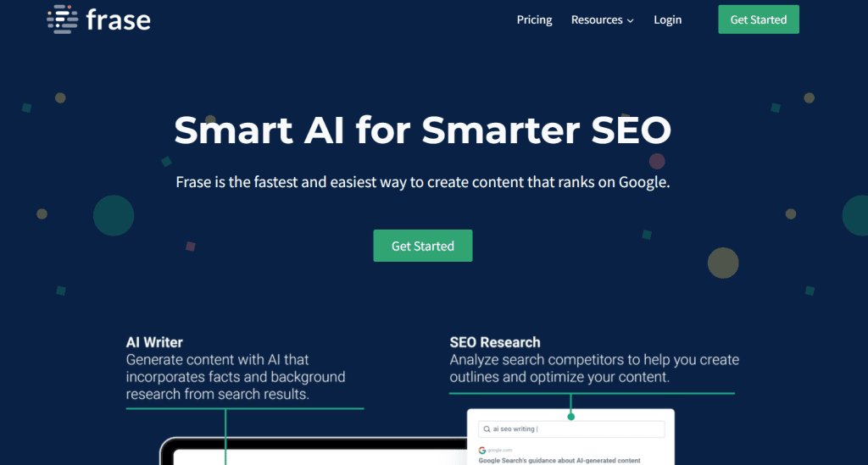Viewport: 868px width, 465px height.
Task: Click the 'ai seo writing' search field
Action: tap(571, 429)
